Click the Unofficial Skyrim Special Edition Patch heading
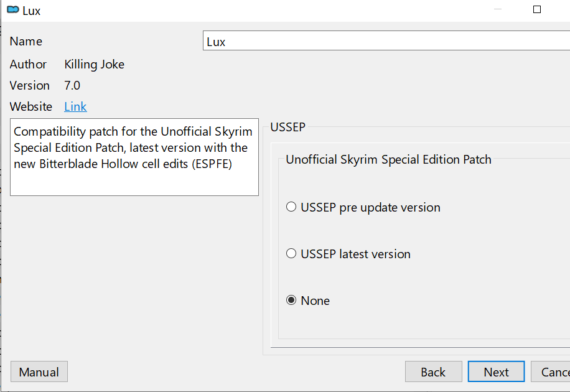Image resolution: width=570 pixels, height=392 pixels. click(x=388, y=159)
